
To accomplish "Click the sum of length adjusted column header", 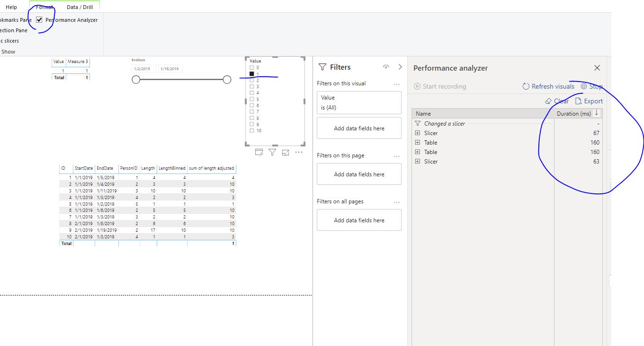I will 212,168.
